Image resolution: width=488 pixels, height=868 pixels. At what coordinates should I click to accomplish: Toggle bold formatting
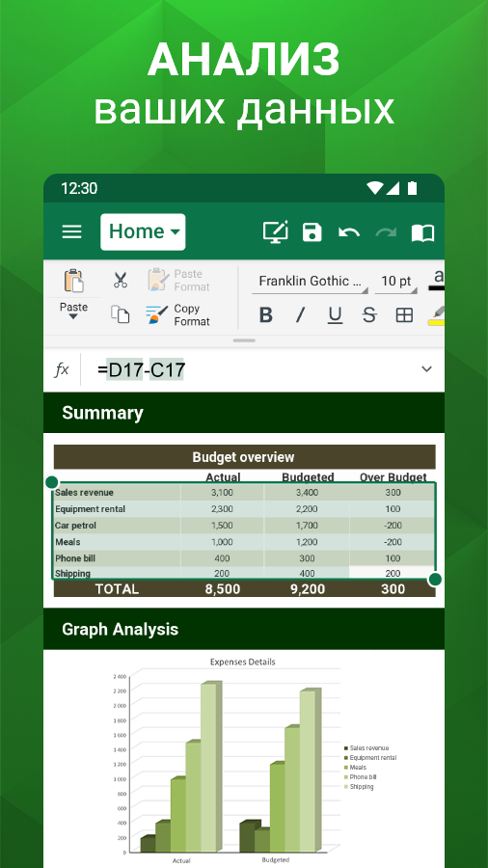click(x=265, y=315)
